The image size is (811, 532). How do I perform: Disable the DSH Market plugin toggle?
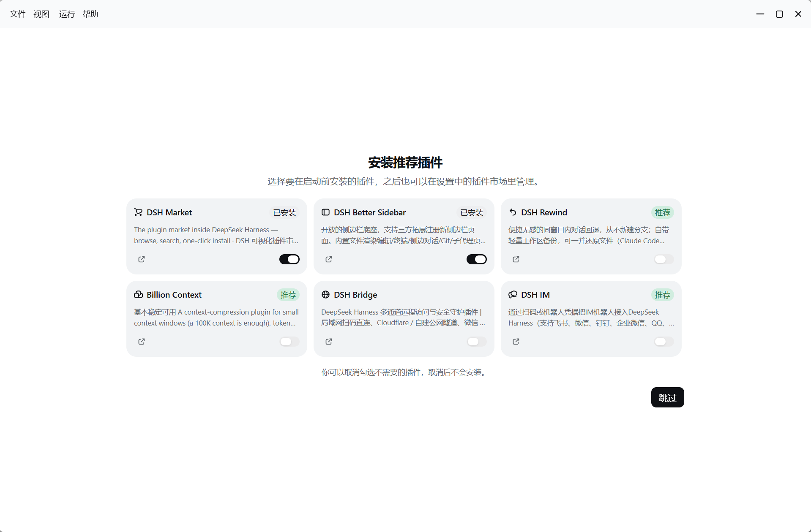pos(289,259)
